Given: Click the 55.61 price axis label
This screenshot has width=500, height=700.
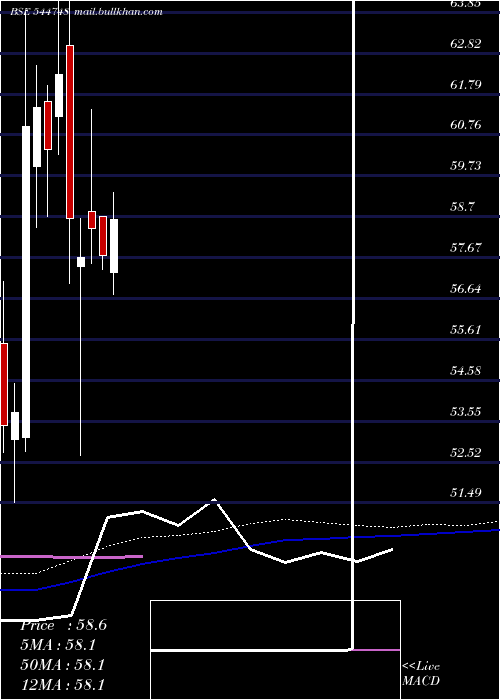Looking at the screenshot, I should [466, 330].
